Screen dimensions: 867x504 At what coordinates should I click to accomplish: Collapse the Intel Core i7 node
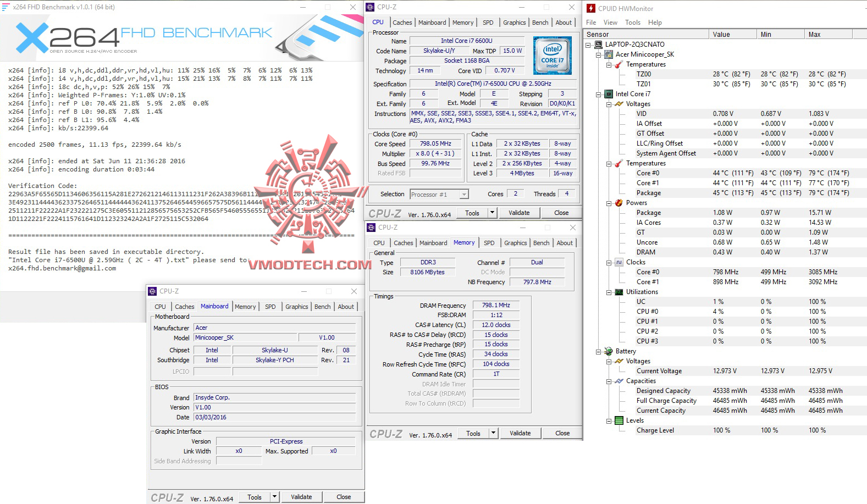pyautogui.click(x=599, y=94)
